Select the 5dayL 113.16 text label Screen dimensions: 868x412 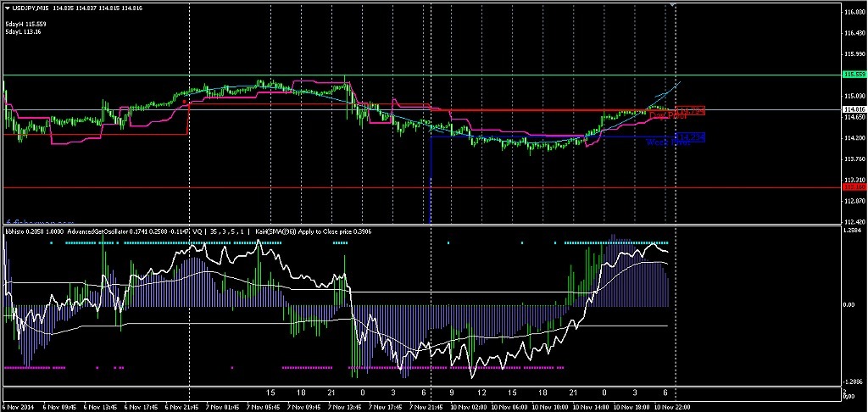click(24, 31)
